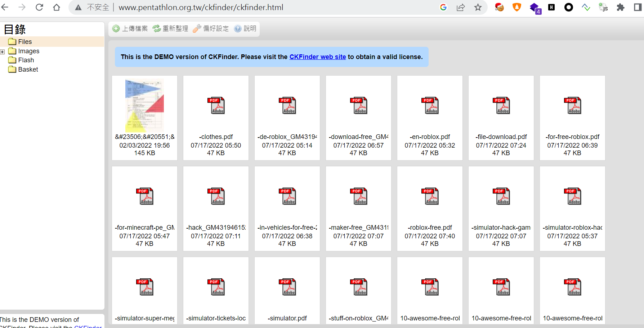Select the 145 KB image thumbnail
This screenshot has height=328, width=644.
[144, 105]
